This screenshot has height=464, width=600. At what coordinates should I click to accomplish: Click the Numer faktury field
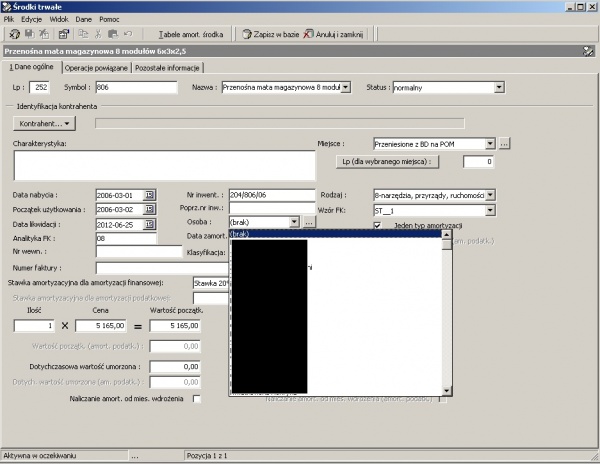[162, 268]
